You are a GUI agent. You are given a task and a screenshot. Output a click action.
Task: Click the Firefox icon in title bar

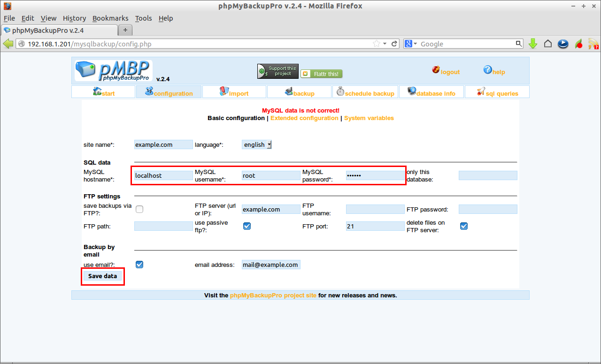point(8,6)
